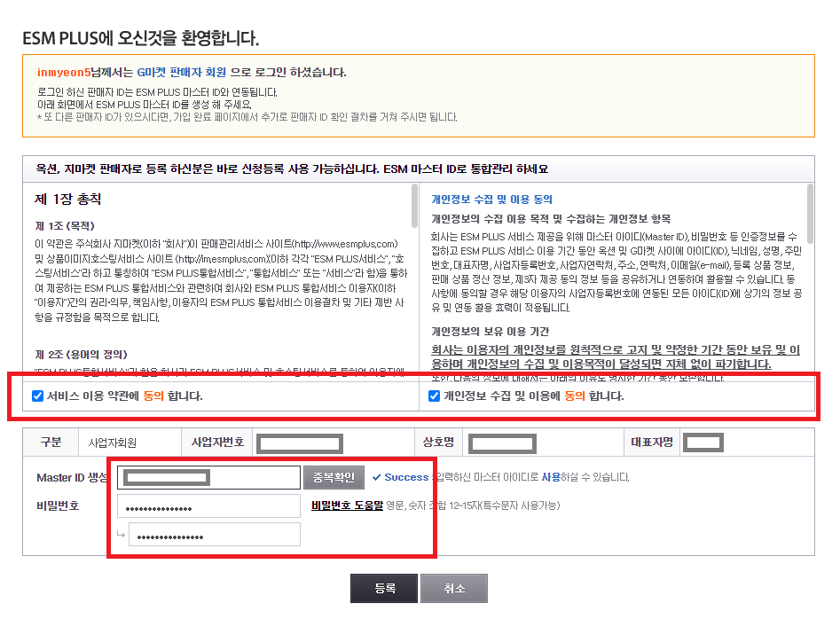The image size is (840, 619).
Task: Click the Master ID input field
Action: point(209,477)
